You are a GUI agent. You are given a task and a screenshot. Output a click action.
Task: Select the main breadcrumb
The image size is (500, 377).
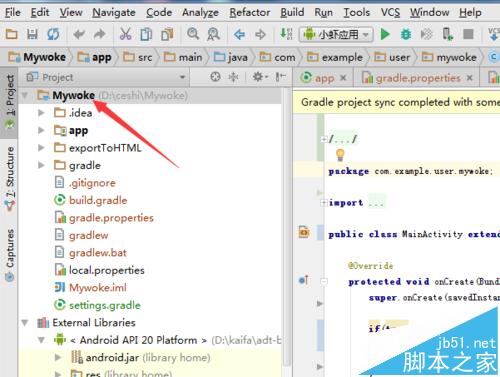(183, 57)
